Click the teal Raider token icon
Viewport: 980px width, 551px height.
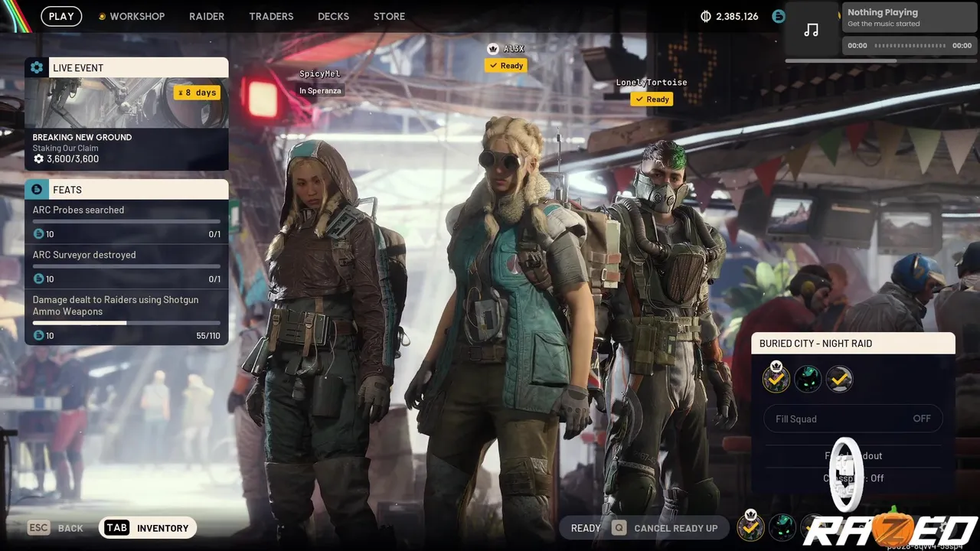[x=779, y=16]
